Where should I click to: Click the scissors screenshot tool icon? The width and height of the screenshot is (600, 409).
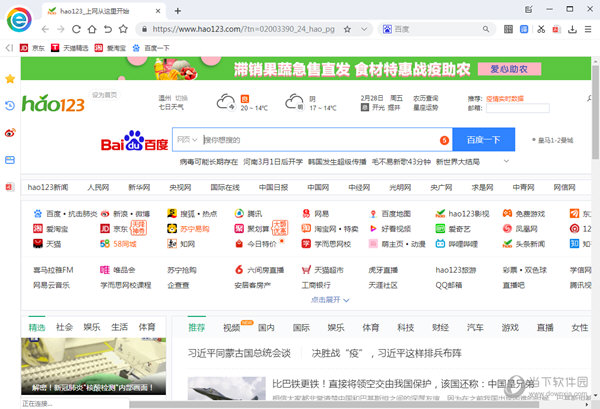[x=540, y=30]
